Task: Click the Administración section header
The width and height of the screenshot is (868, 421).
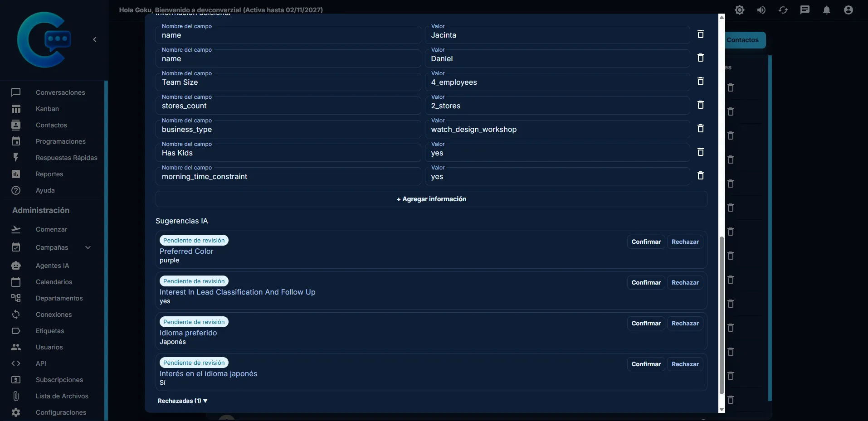Action: click(41, 210)
